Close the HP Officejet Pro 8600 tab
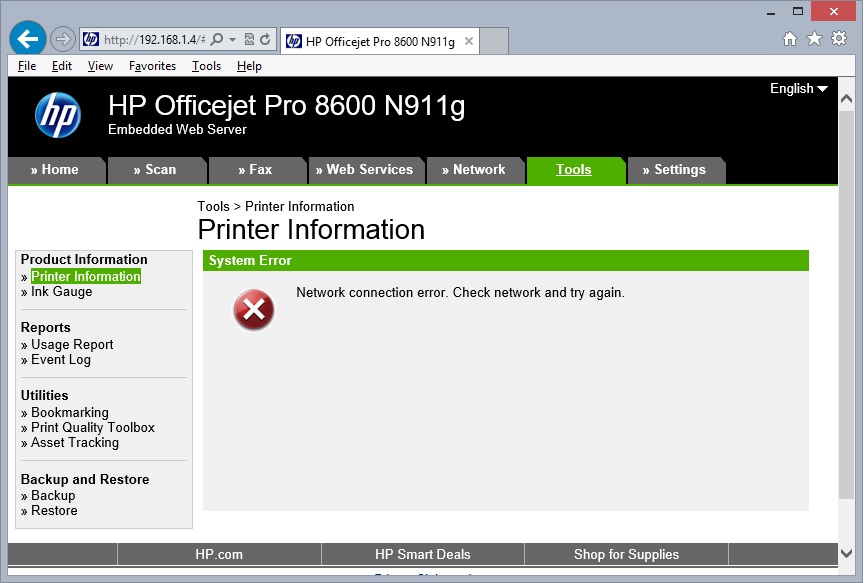This screenshot has height=583, width=864. (469, 41)
